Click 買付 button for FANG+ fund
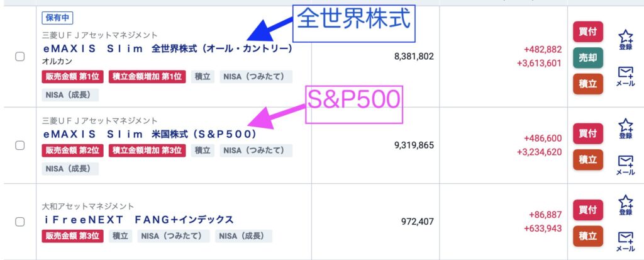Image resolution: width=644 pixels, height=260 pixels. 587,210
